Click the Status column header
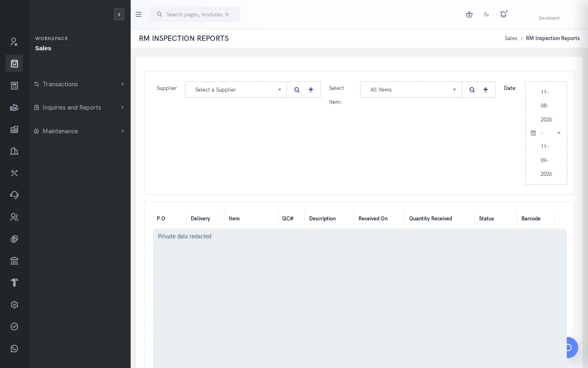588x368 pixels. [x=496, y=219]
